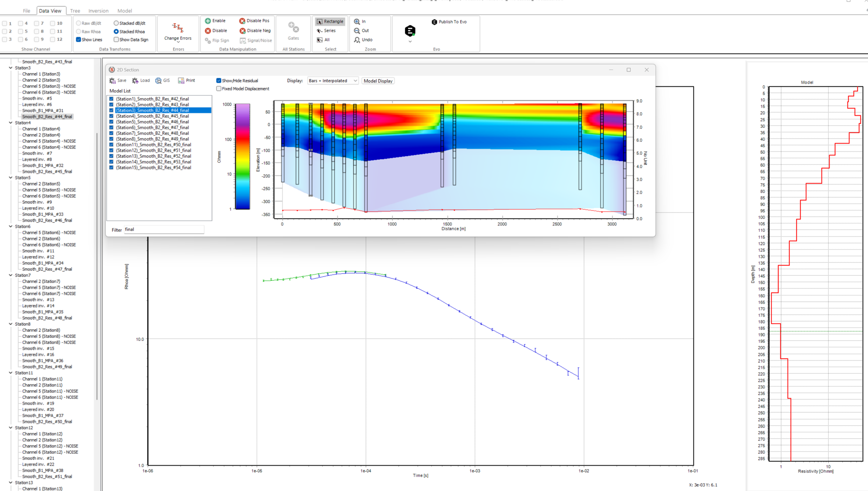Uncheck the Show Lines checkbox
Viewport: 868px width, 491px height.
point(79,40)
